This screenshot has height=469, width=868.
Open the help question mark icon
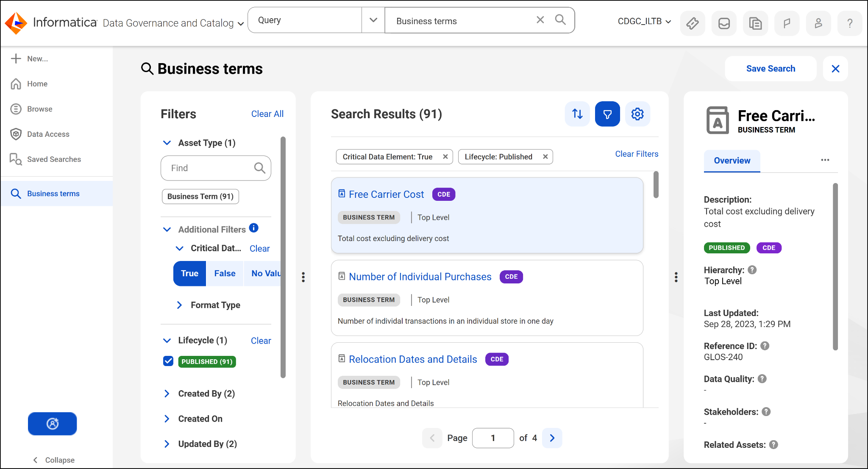click(x=850, y=23)
